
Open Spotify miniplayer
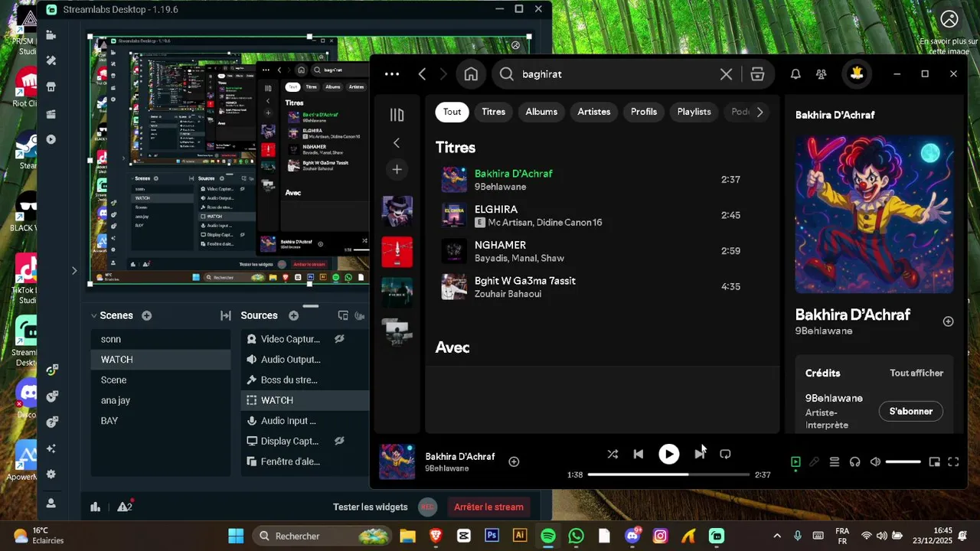[x=934, y=461]
